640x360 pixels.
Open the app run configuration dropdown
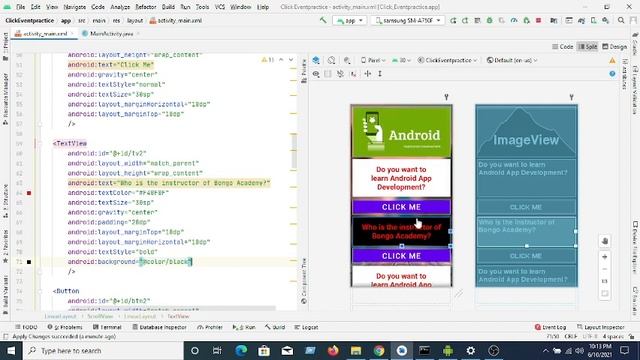pos(350,20)
